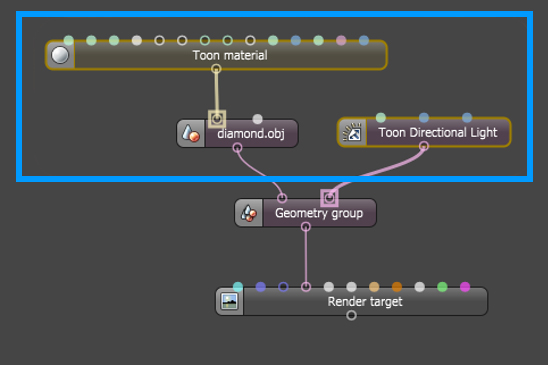Image resolution: width=548 pixels, height=365 pixels.
Task: Select the Toon Directional Light node
Action: pyautogui.click(x=424, y=132)
